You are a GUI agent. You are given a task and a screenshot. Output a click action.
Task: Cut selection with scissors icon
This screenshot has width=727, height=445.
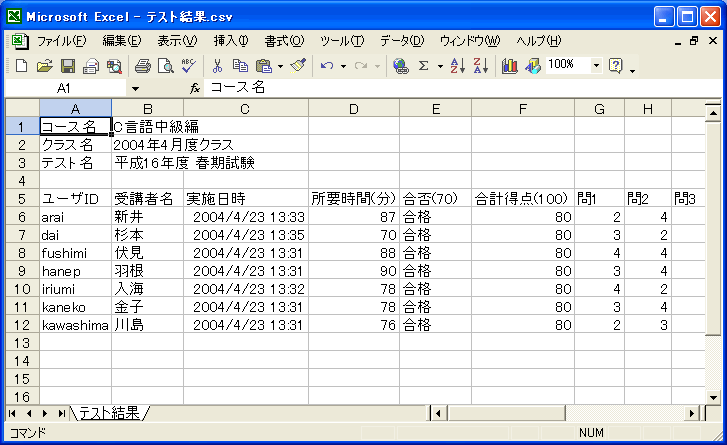217,66
